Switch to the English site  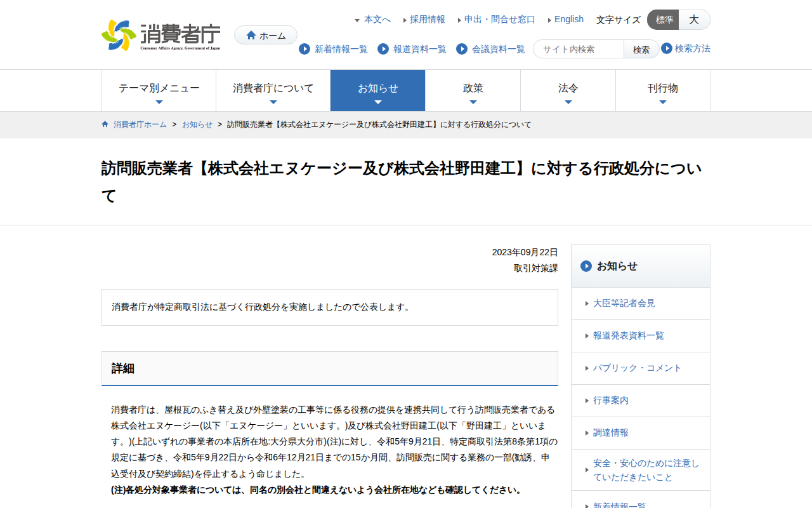(x=569, y=20)
